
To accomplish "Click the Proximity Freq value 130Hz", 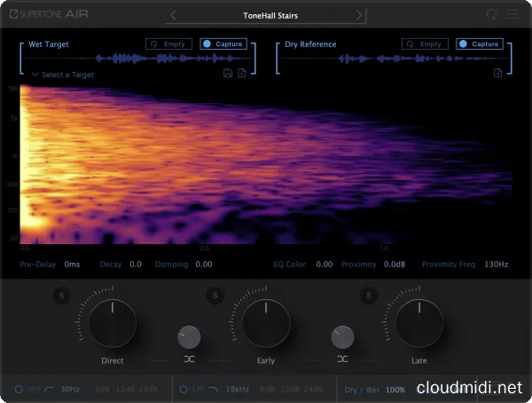I will 496,265.
